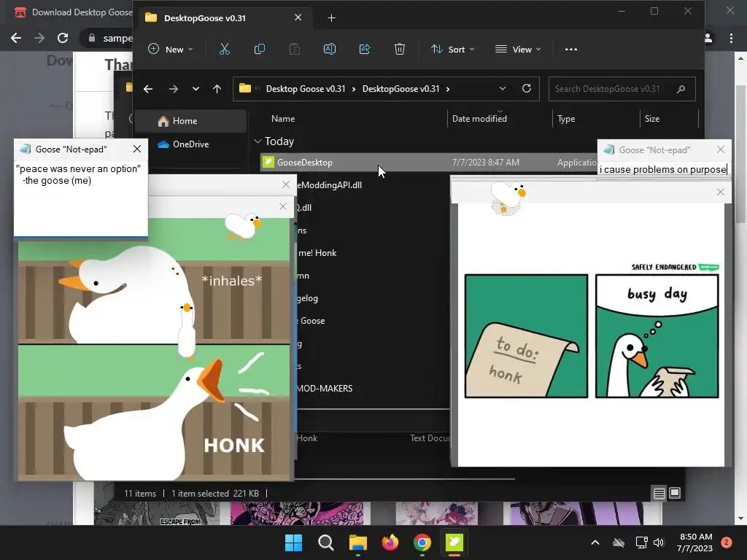Expand the address bar history dropdown
The width and height of the screenshot is (747, 560).
502,88
